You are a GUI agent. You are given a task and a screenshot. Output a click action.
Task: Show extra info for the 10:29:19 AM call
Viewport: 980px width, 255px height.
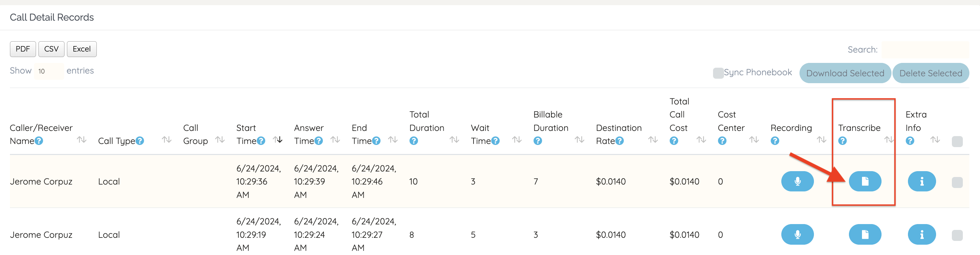coord(921,234)
